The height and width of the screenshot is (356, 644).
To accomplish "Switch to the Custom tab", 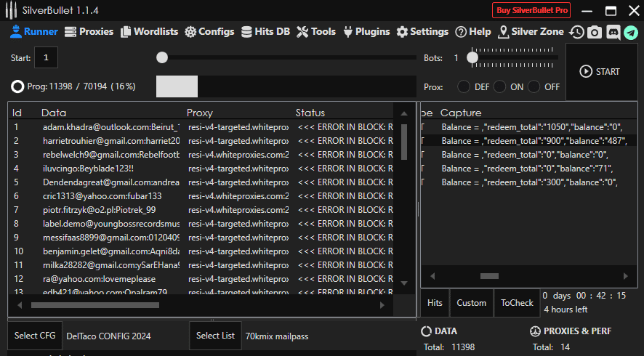I will 471,303.
